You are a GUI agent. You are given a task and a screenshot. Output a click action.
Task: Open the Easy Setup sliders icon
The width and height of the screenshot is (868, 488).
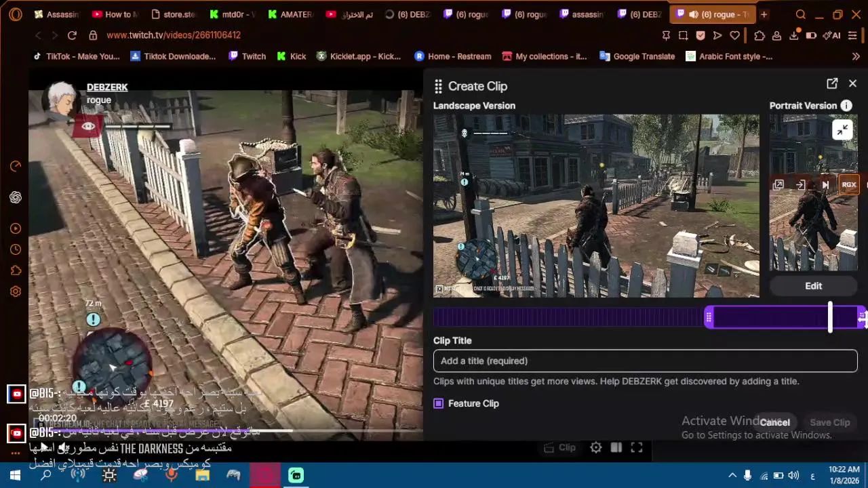tap(853, 35)
